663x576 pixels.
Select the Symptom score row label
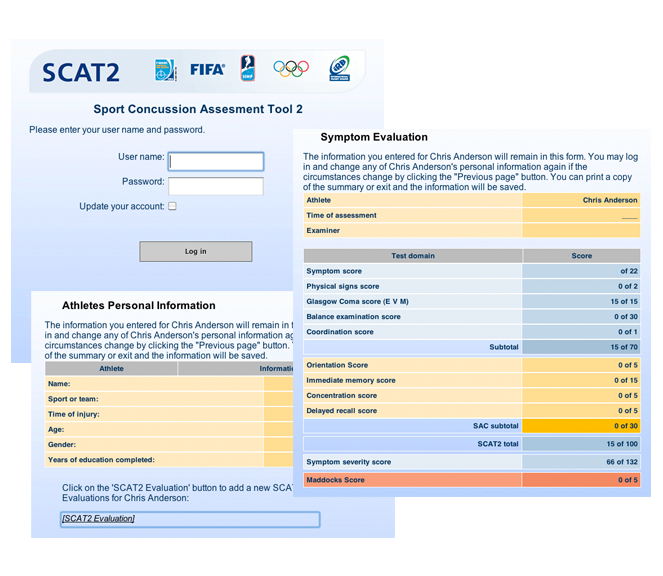tap(334, 271)
